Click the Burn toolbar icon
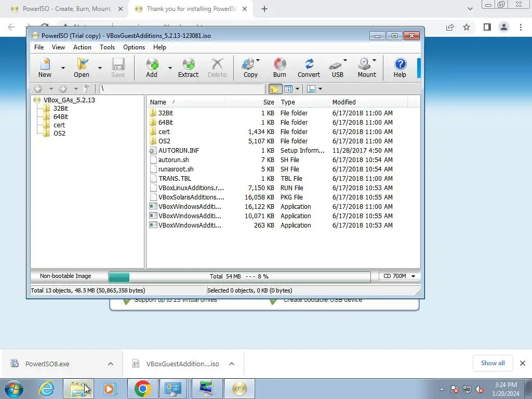The height and width of the screenshot is (399, 532). tap(280, 68)
